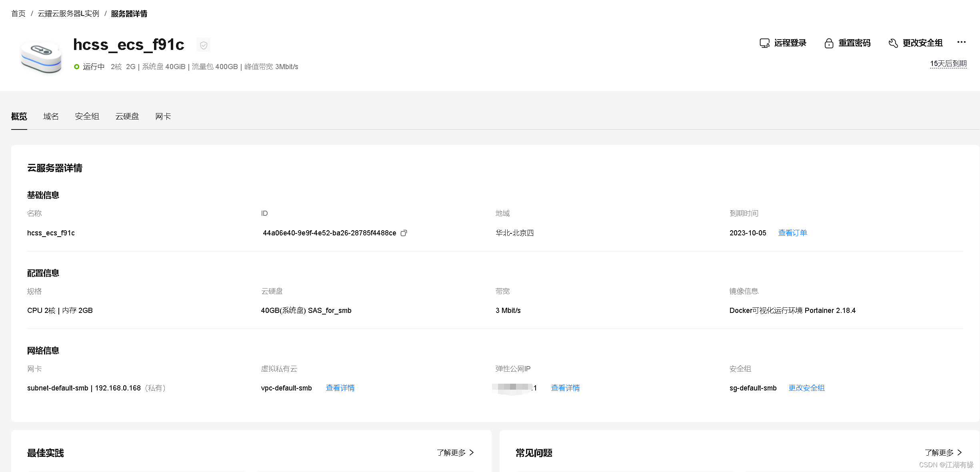Click the cloud server thumbnail image
The height and width of the screenshot is (472, 980).
pyautogui.click(x=41, y=57)
